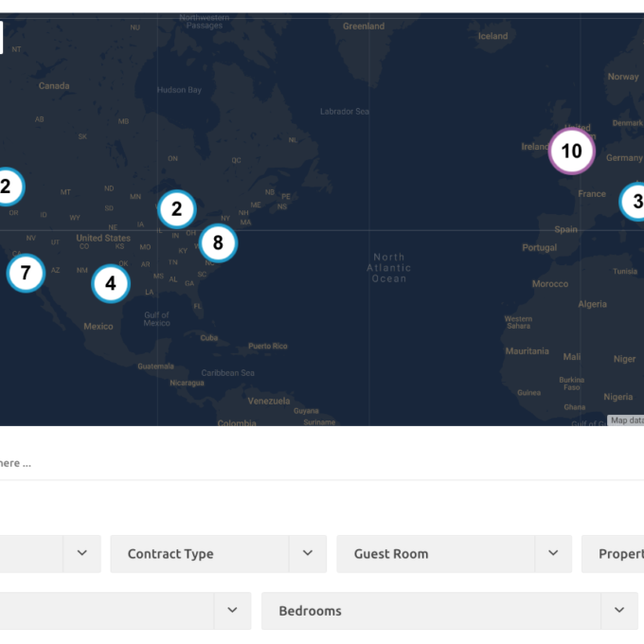Click the Greenland label on the map
This screenshot has height=644, width=644.
click(x=364, y=27)
